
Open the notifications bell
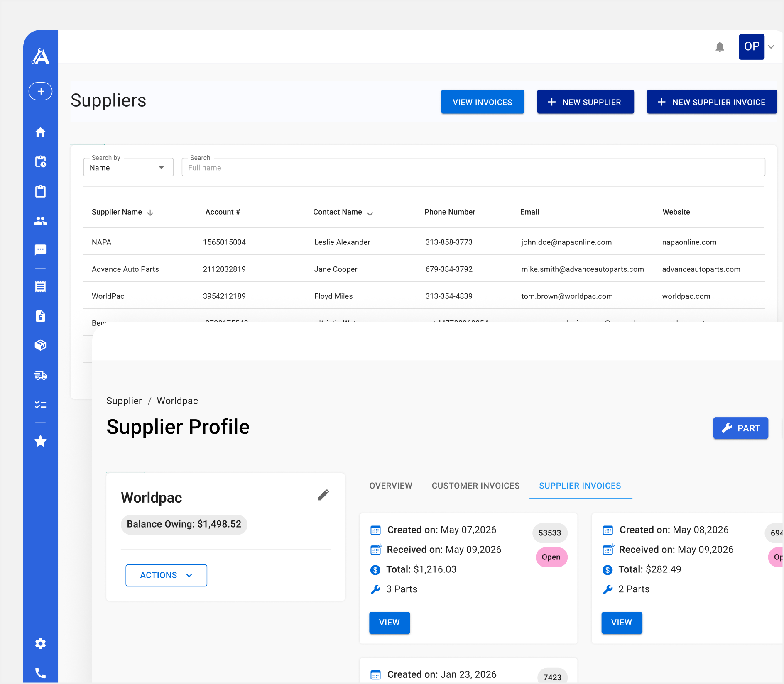click(720, 47)
